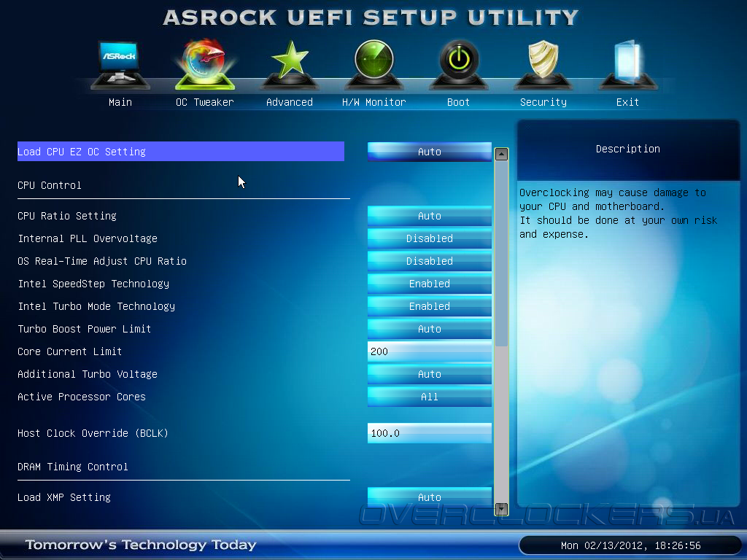Image resolution: width=747 pixels, height=560 pixels.
Task: Select the Boot power-button icon
Action: (458, 65)
